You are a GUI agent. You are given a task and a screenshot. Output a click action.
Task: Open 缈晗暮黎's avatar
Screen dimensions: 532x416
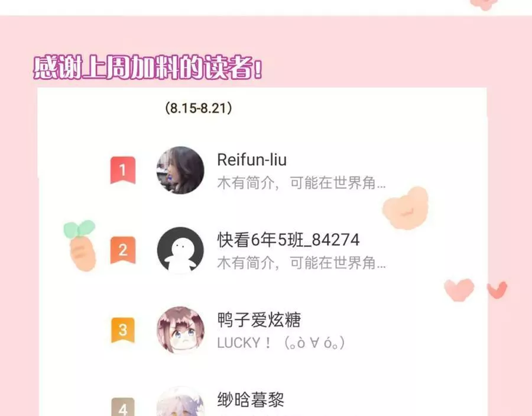(x=180, y=401)
